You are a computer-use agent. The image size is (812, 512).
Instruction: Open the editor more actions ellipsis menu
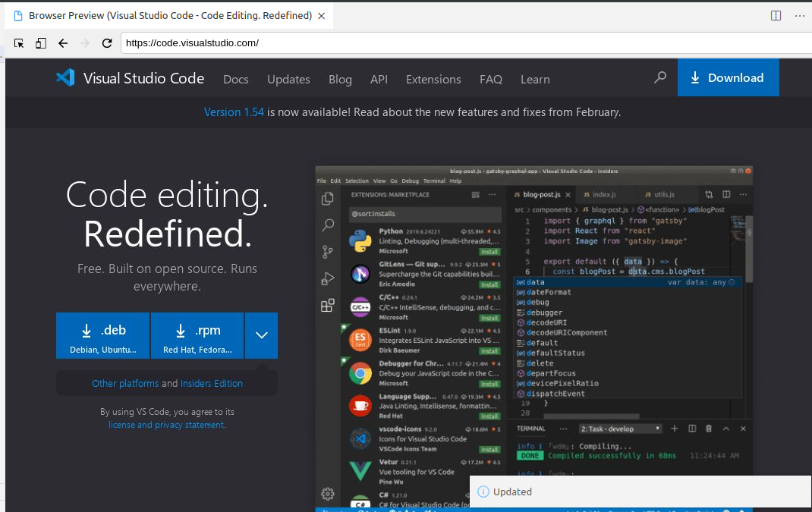[742, 194]
